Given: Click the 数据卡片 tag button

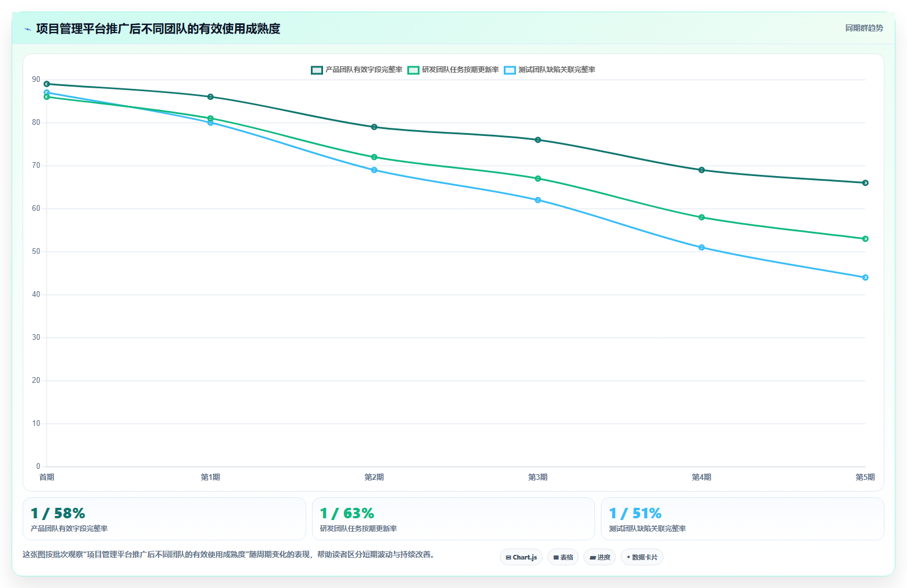Looking at the screenshot, I should pos(642,557).
